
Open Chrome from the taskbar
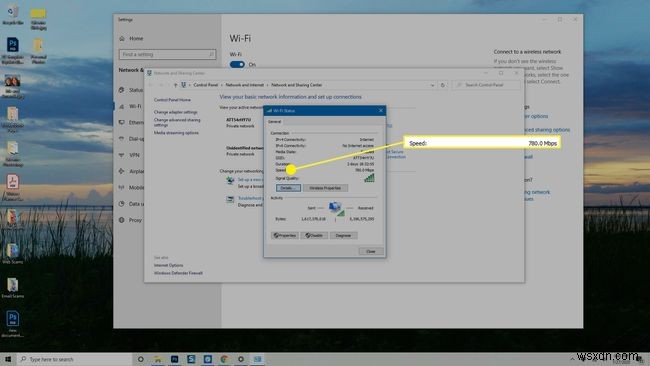(x=224, y=359)
